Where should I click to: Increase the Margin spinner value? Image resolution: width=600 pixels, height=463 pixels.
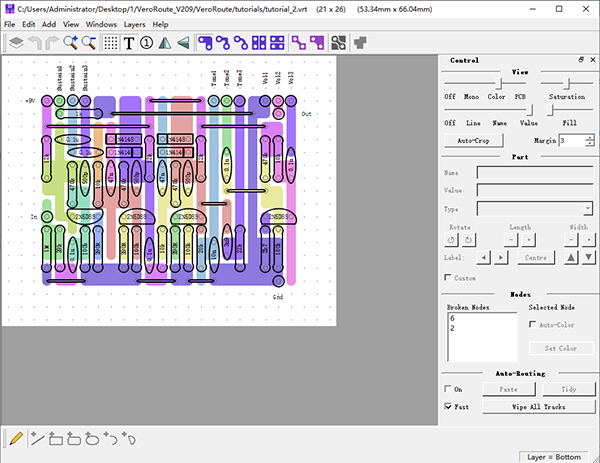point(590,138)
